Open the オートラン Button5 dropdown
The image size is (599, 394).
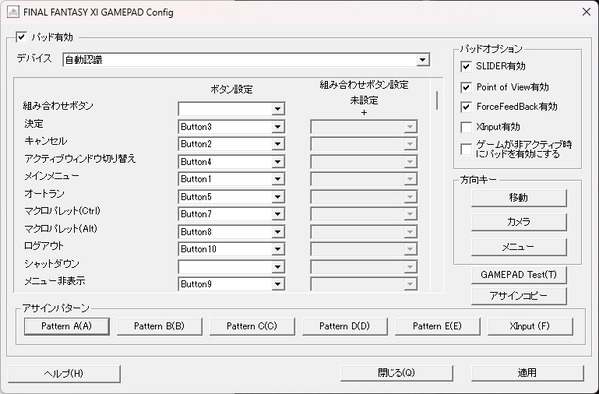[231, 197]
